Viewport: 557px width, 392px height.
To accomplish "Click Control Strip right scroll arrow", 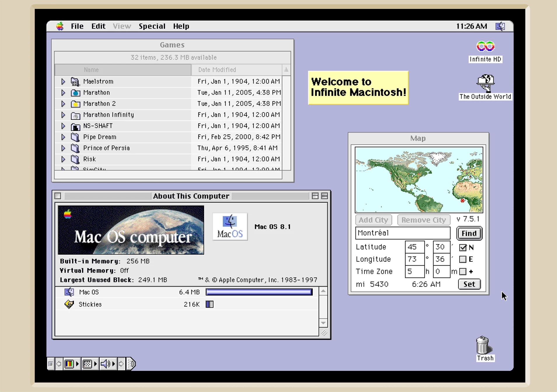I will (x=121, y=364).
